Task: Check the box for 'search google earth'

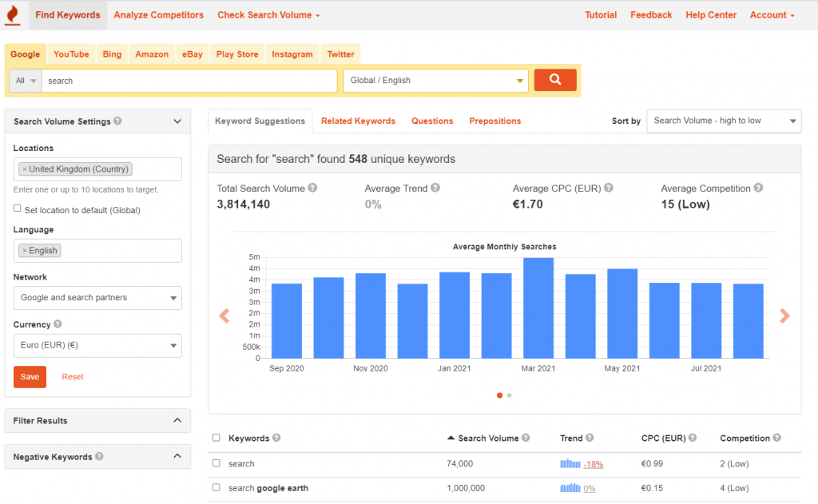Action: [216, 488]
